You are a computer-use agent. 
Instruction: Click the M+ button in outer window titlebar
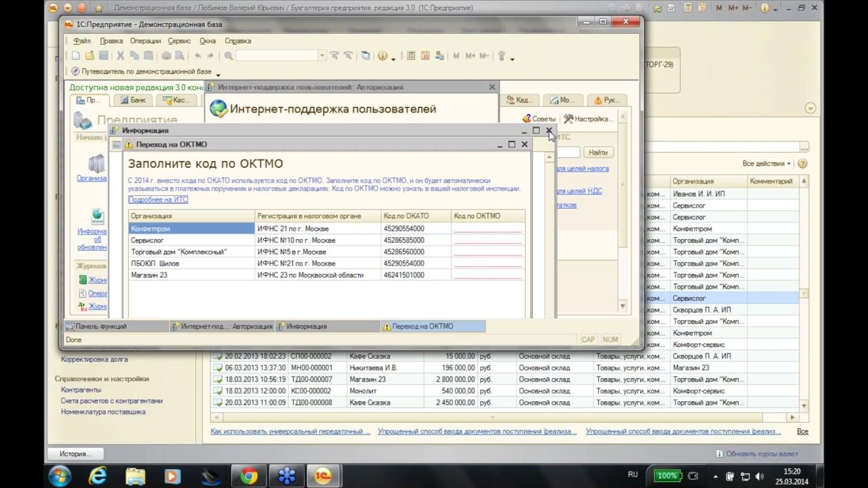click(733, 7)
